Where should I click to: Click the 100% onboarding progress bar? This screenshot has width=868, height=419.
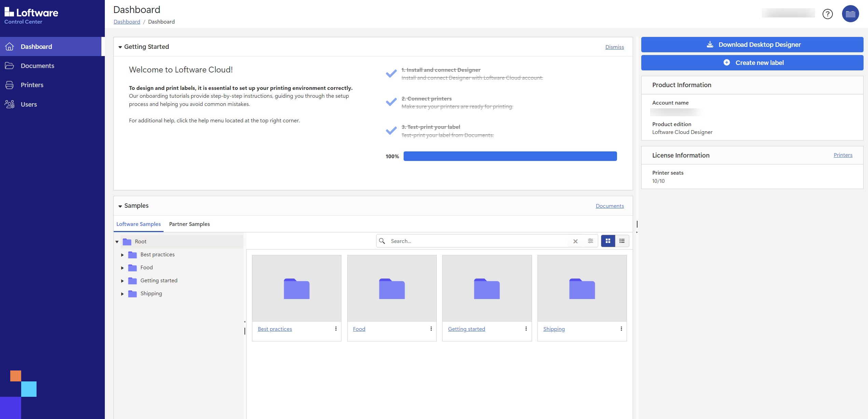coord(510,156)
